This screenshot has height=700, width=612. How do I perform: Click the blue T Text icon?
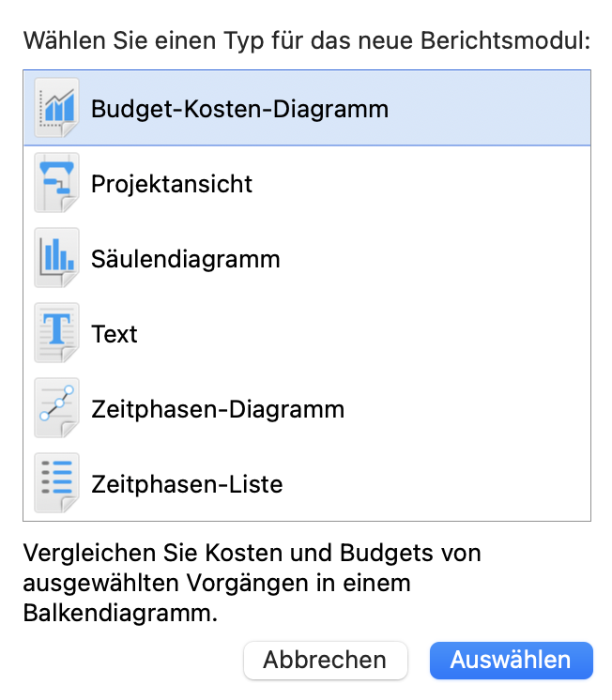click(56, 333)
